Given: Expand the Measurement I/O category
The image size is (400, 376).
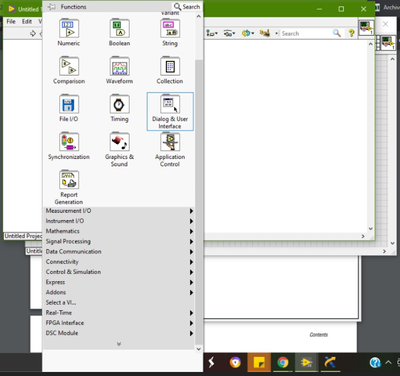Looking at the screenshot, I should click(119, 211).
